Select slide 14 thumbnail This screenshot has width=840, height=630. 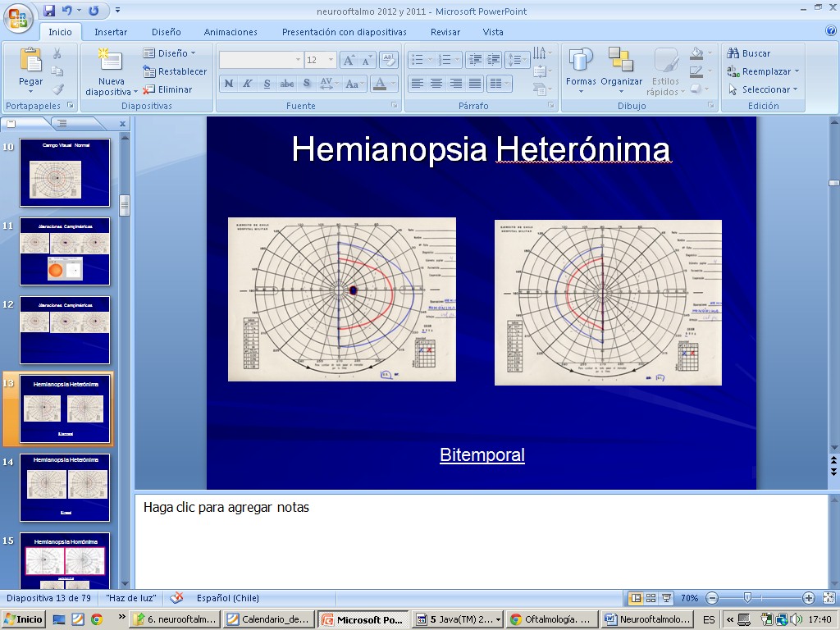click(x=65, y=489)
